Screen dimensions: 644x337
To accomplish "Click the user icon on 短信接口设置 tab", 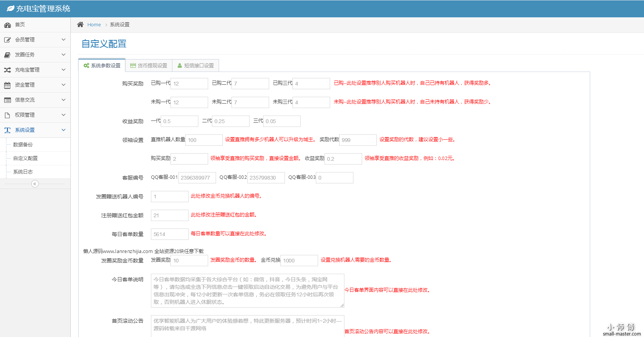I will pyautogui.click(x=180, y=66).
